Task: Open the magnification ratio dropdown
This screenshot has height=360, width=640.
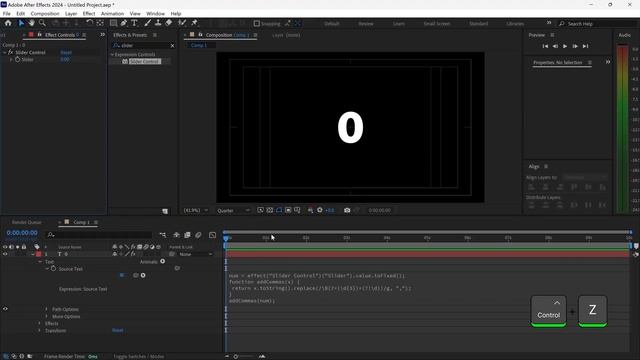Action: tap(196, 211)
